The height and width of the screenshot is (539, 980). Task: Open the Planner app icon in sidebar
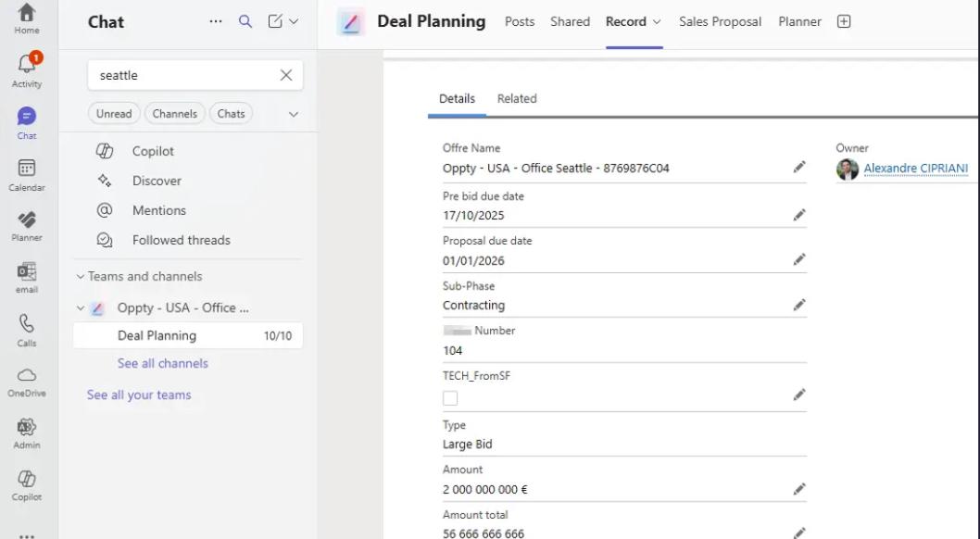[27, 225]
